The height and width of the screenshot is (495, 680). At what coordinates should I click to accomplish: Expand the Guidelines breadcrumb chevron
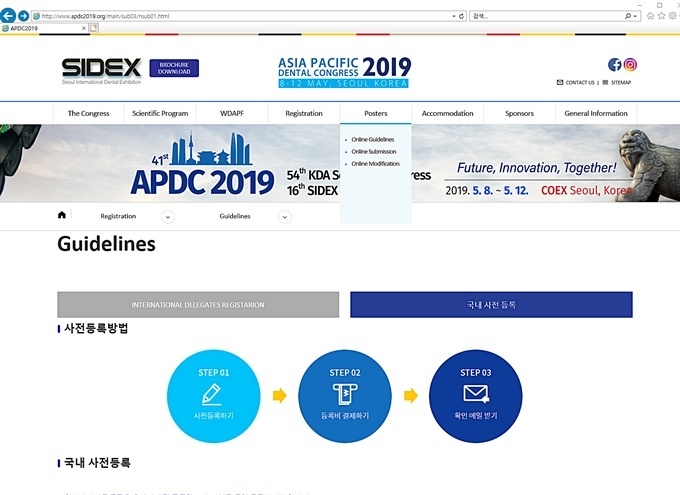284,216
